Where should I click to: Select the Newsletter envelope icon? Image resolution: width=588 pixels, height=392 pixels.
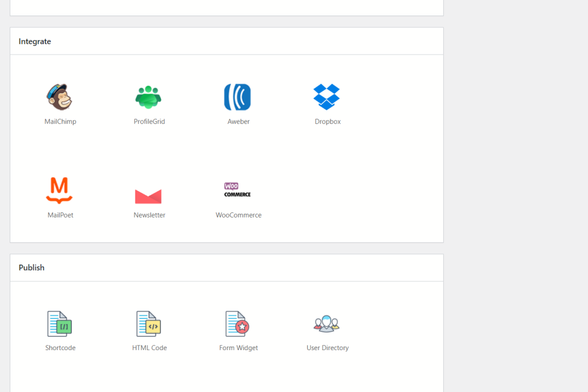pos(149,196)
